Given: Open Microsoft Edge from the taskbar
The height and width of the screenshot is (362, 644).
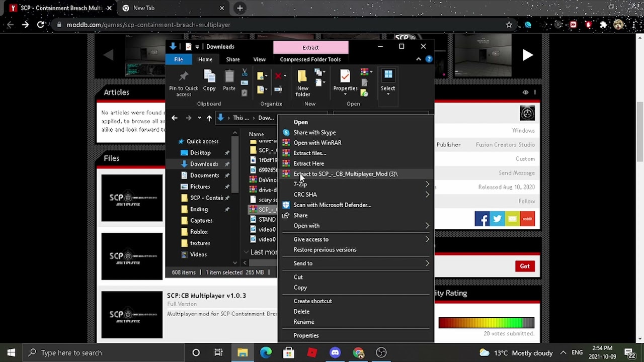Looking at the screenshot, I should [x=266, y=352].
